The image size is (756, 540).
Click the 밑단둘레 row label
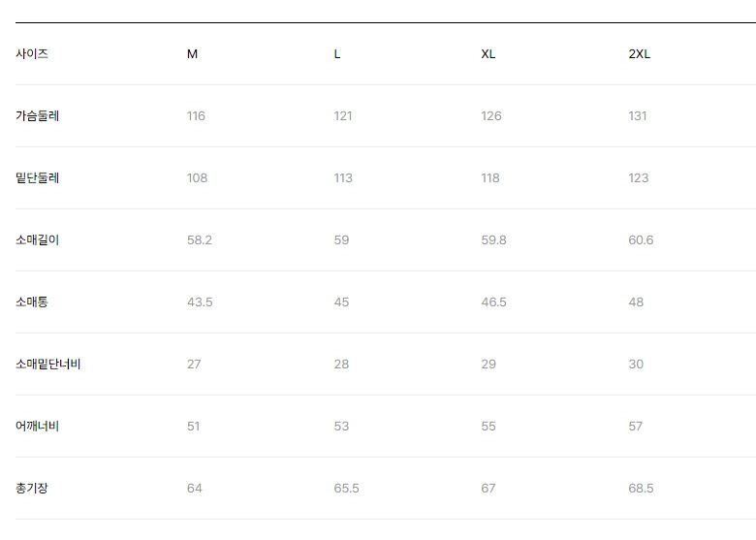(37, 178)
